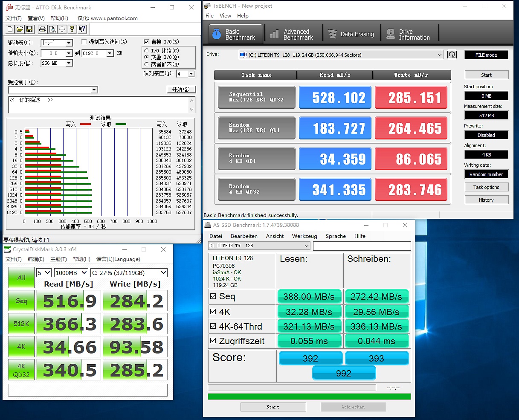Expand the TxBENCH LITEON T9 drive selector
Image resolution: width=519 pixels, height=420 pixels.
[x=440, y=55]
